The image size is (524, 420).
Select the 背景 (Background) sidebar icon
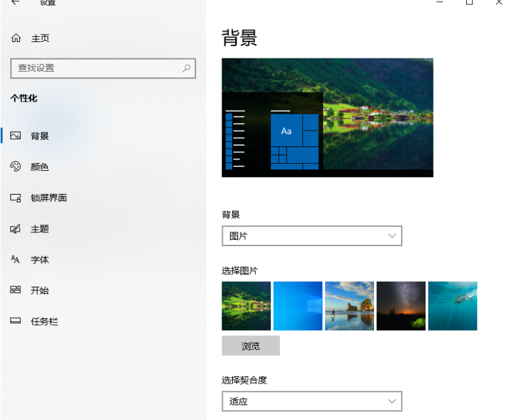pos(15,136)
